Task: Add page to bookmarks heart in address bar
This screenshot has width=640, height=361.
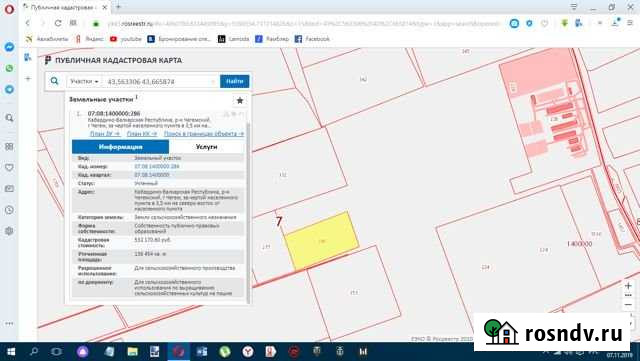Action: (x=544, y=24)
